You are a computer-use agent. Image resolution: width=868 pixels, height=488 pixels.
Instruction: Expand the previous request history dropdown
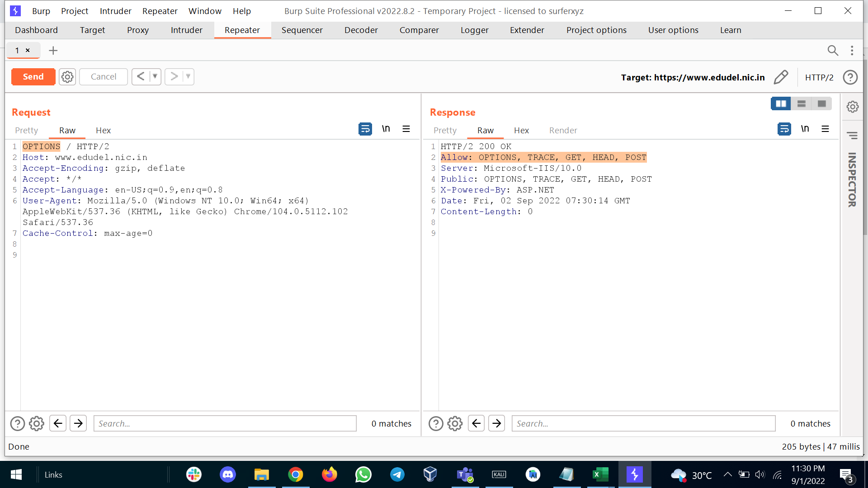pos(155,76)
